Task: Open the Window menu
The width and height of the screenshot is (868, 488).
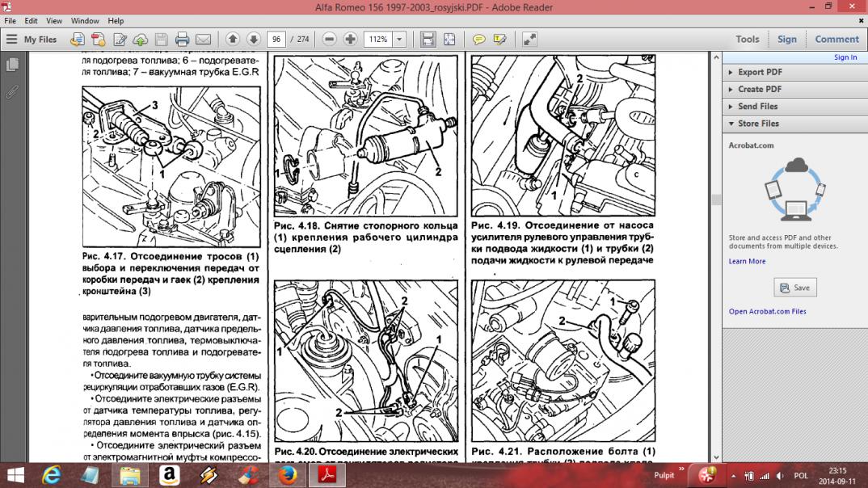Action: [85, 20]
